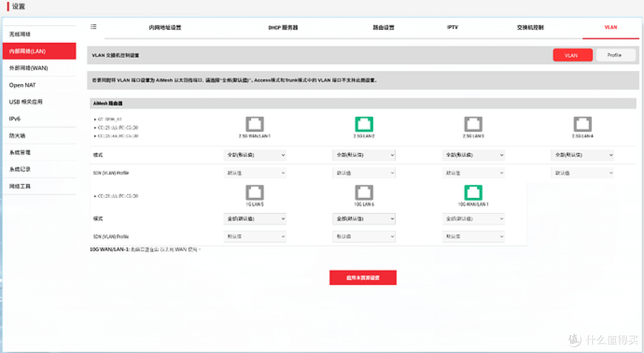Open 系统记录 in the sidebar

pos(39,169)
